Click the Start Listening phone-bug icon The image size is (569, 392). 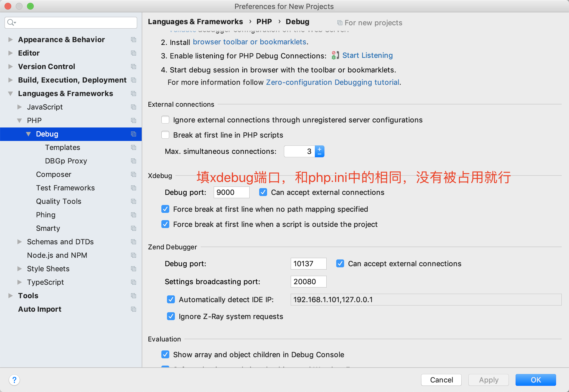click(x=335, y=55)
